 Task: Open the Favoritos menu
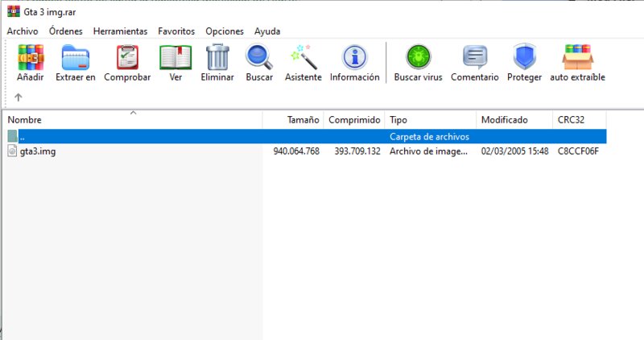point(176,31)
